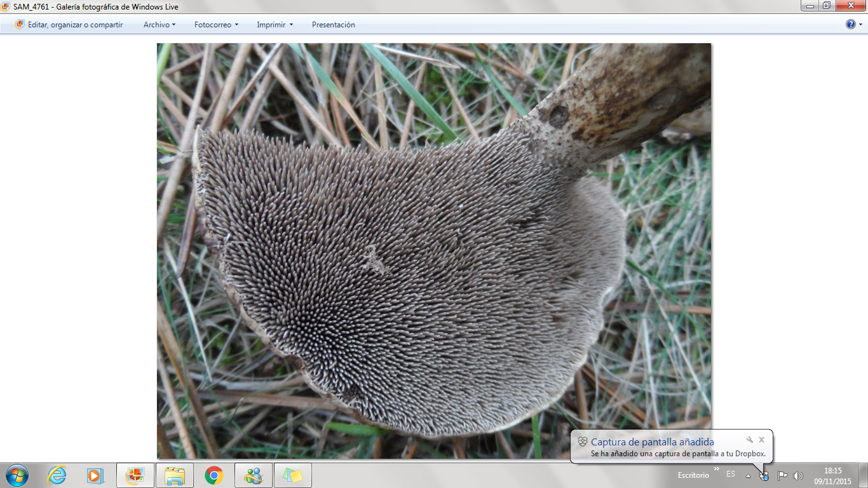
Task: Open the blue Help question mark icon
Action: click(x=851, y=24)
